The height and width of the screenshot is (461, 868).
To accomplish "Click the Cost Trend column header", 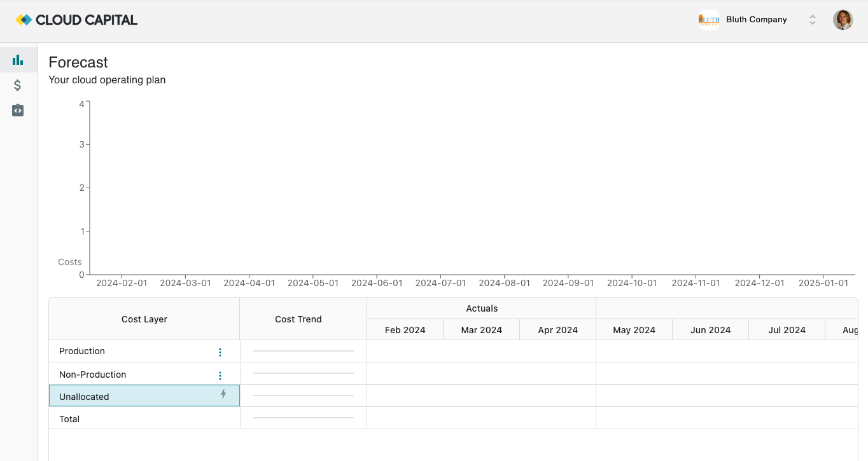I will coord(298,319).
